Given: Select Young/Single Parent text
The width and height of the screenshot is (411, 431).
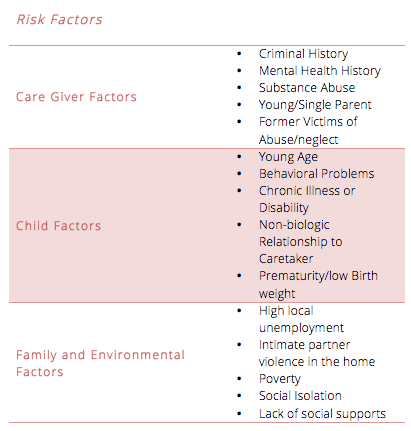Looking at the screenshot, I should click(315, 105).
